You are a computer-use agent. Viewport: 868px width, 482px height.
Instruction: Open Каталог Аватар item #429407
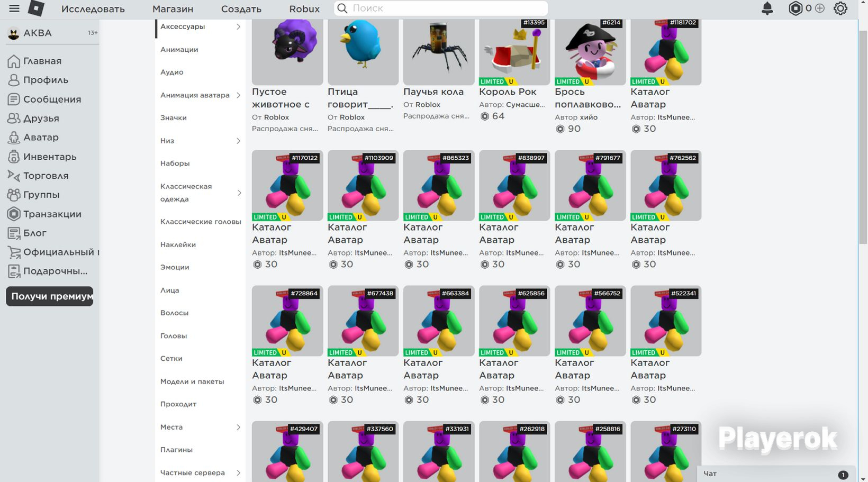(287, 451)
